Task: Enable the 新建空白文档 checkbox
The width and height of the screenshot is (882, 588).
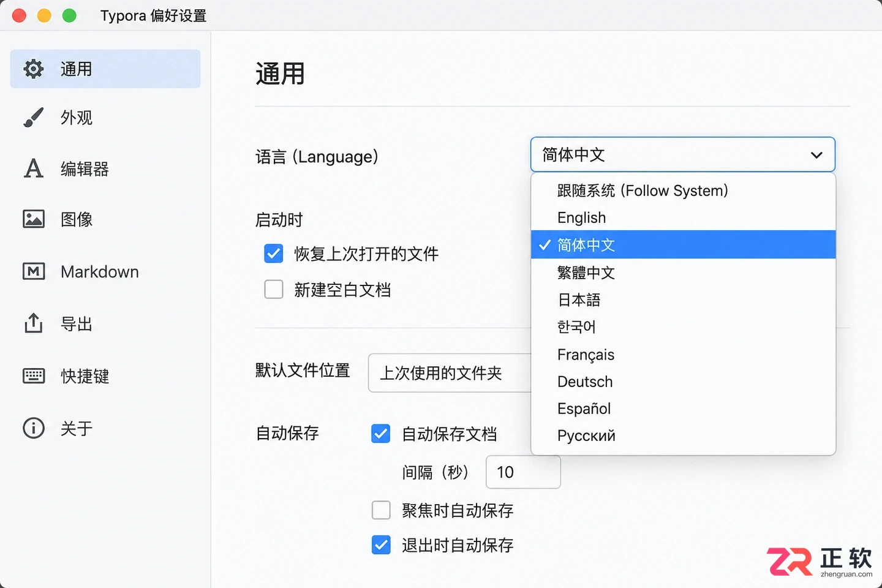Action: pyautogui.click(x=274, y=289)
